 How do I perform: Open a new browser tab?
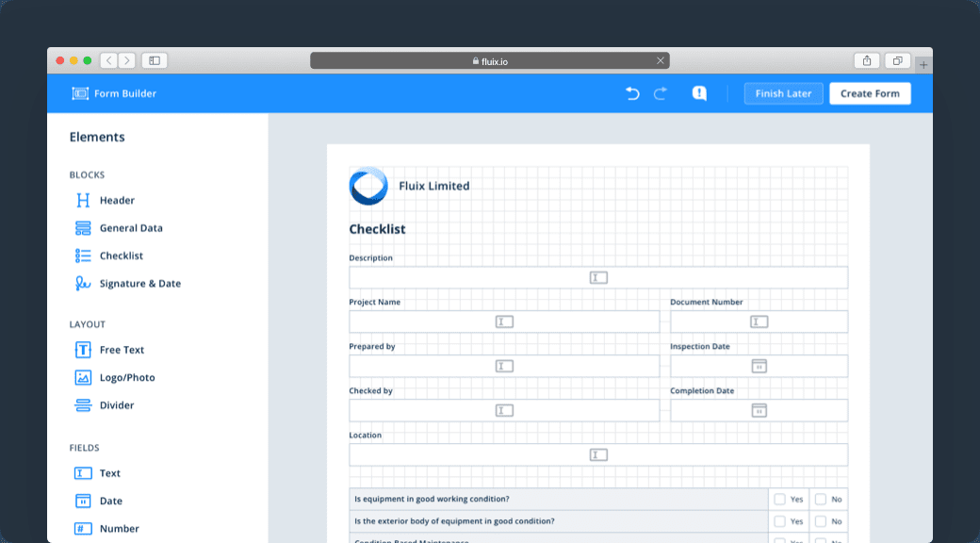tap(923, 64)
